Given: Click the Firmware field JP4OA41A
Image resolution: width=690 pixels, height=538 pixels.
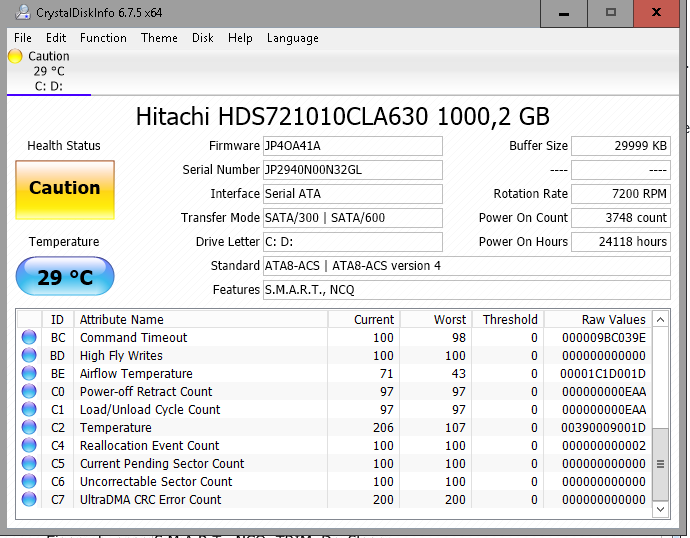Looking at the screenshot, I should (x=353, y=146).
